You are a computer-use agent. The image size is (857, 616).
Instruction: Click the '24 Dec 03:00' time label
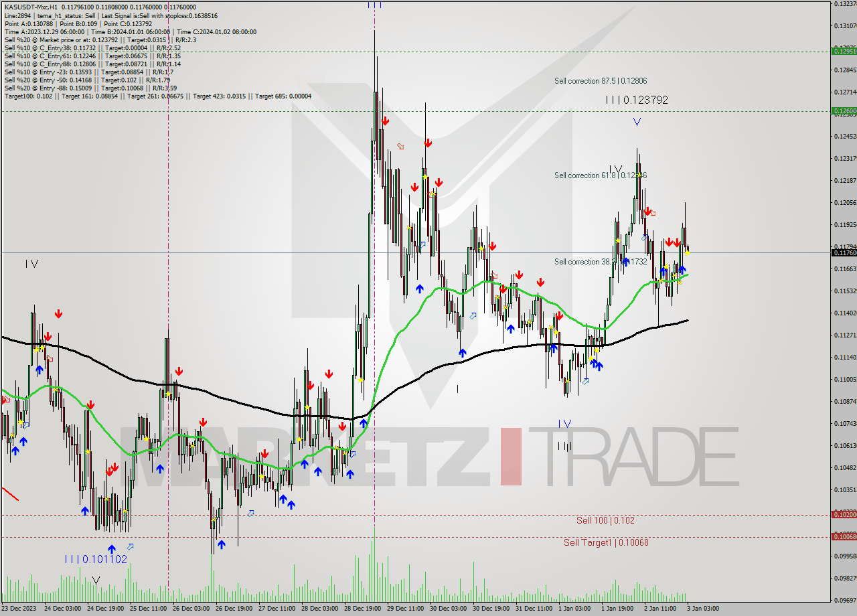(x=62, y=609)
